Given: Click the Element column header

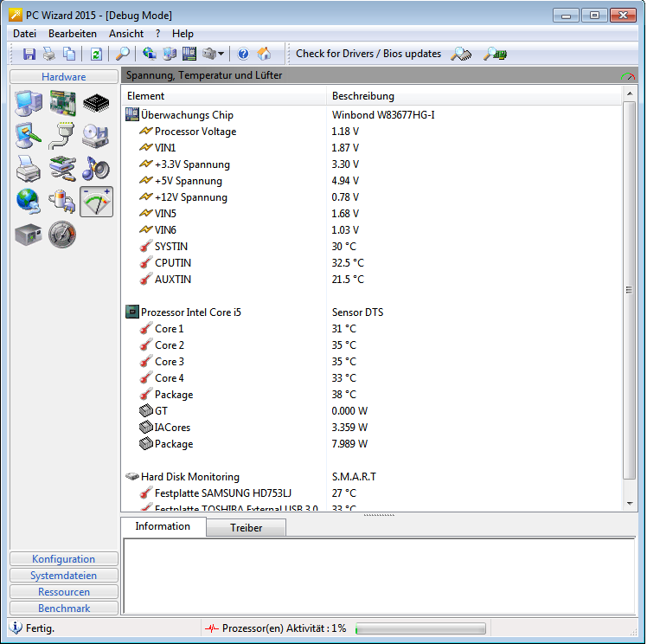Looking at the screenshot, I should [x=224, y=96].
